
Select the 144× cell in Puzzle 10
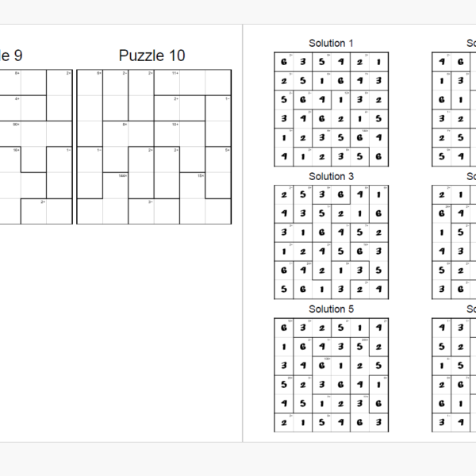tap(115, 186)
